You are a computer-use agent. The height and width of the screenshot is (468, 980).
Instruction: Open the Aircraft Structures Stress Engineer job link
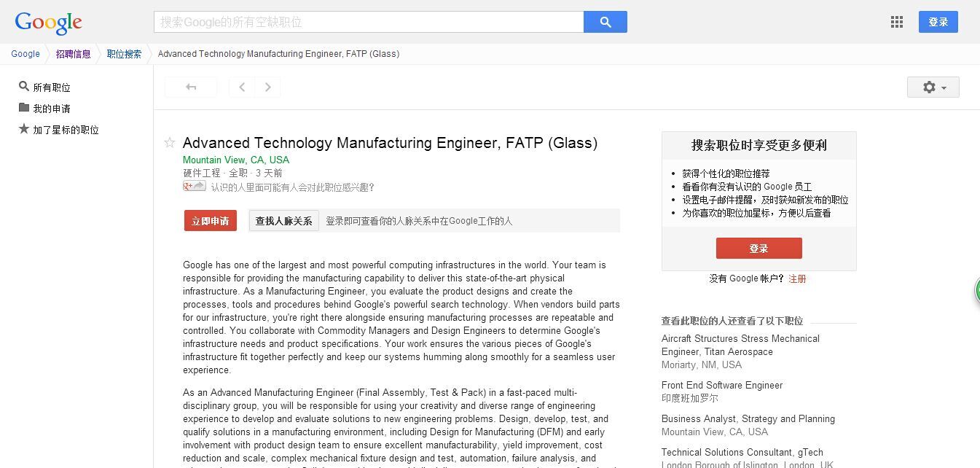740,345
